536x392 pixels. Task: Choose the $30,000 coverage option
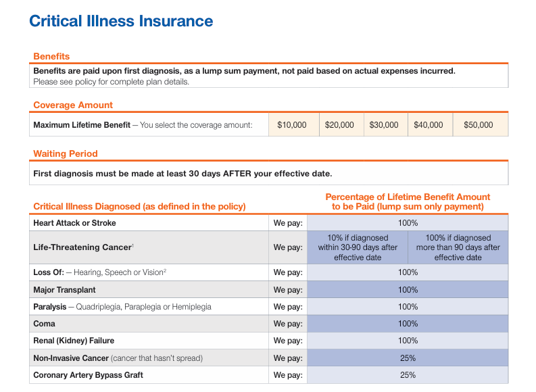(x=385, y=125)
